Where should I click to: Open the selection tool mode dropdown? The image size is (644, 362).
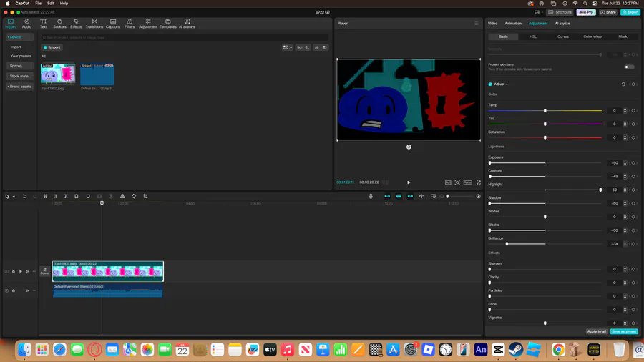[x=14, y=196]
